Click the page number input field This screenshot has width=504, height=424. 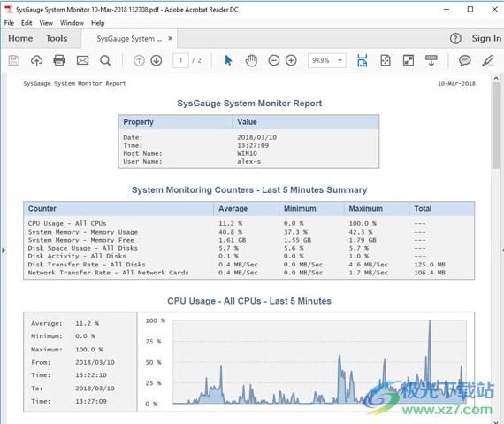[180, 60]
